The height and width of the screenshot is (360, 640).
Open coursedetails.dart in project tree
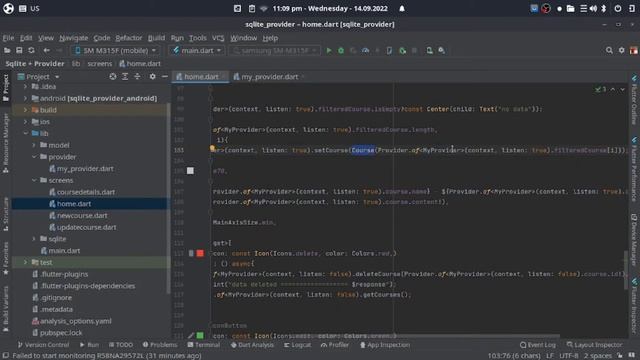tap(86, 192)
